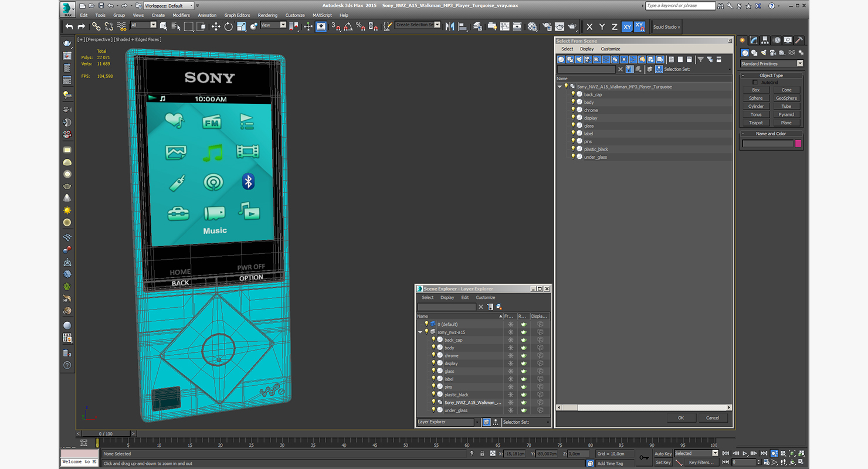Activate the Select and Link tool
The width and height of the screenshot is (868, 469).
(96, 26)
